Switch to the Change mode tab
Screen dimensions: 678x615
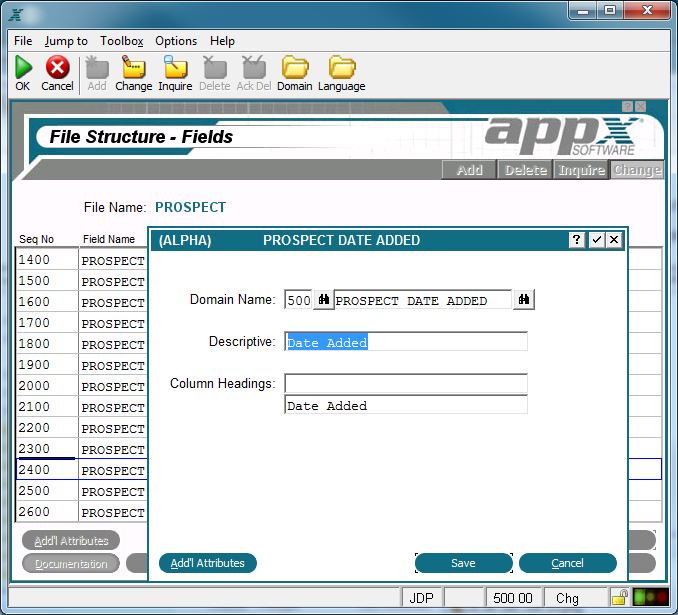tap(637, 170)
